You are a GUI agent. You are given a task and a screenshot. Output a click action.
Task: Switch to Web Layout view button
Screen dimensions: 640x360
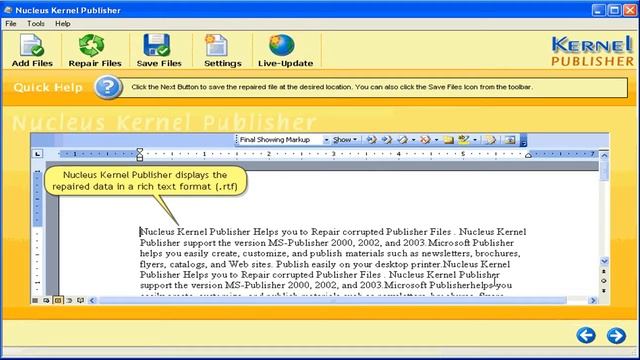[47, 300]
